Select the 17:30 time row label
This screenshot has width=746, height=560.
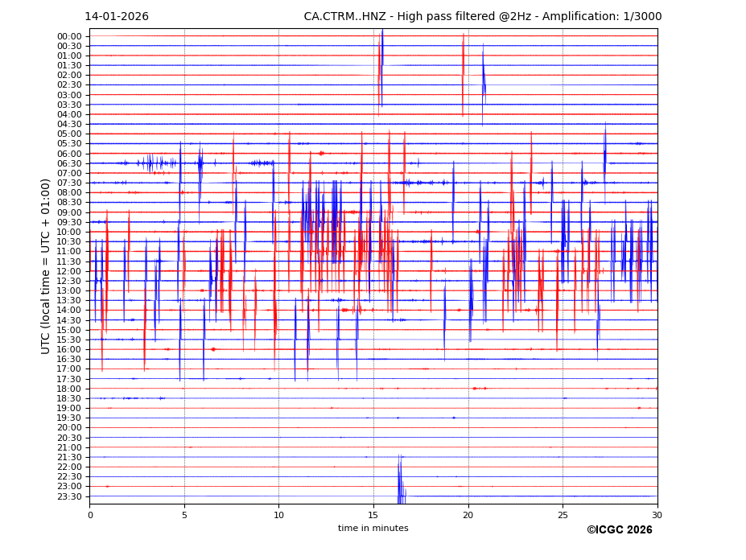[69, 379]
